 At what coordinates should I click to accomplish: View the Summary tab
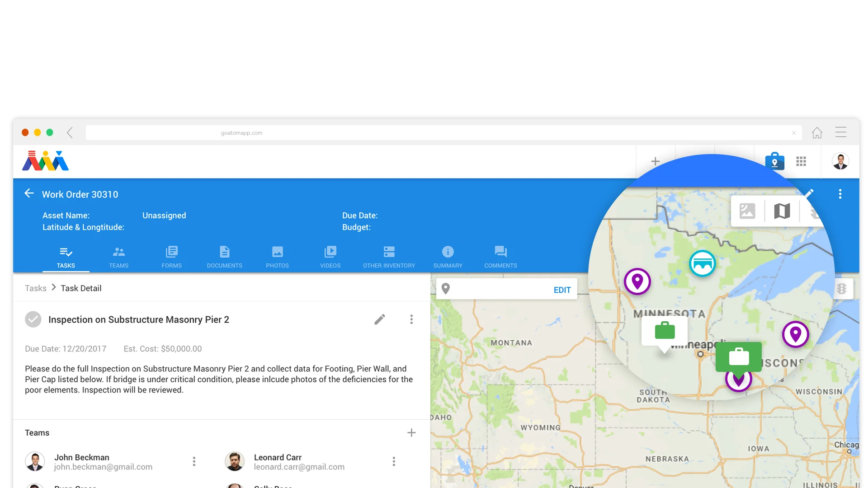(448, 258)
